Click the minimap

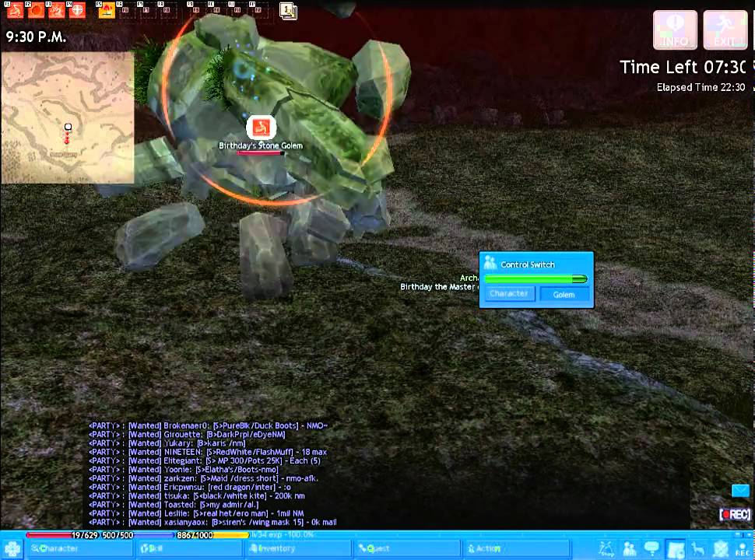coord(68,118)
